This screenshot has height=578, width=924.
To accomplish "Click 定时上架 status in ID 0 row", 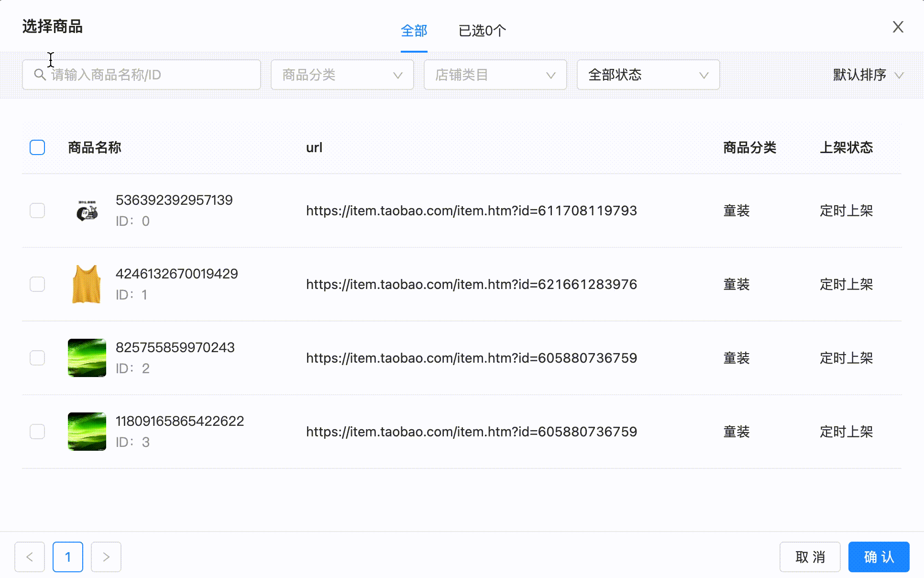I will (x=847, y=211).
